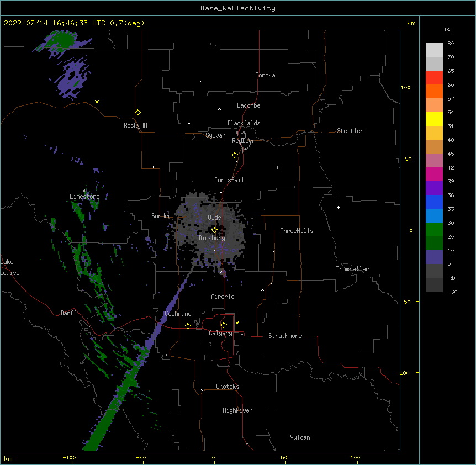Viewport: 476px width, 465px height.
Task: Select the purple legend band between 39 and 36
Action: pyautogui.click(x=434, y=188)
